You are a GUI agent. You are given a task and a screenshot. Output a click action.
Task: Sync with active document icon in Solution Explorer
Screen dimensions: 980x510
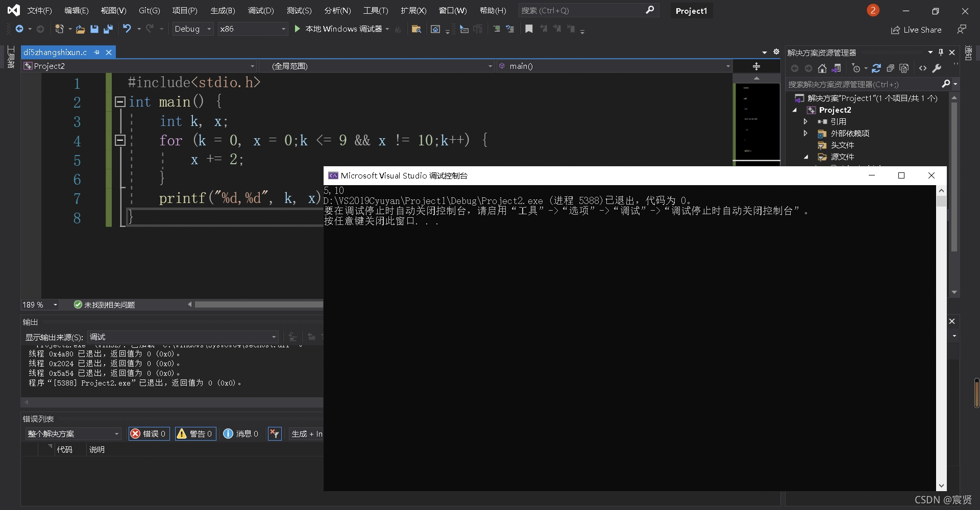[876, 68]
